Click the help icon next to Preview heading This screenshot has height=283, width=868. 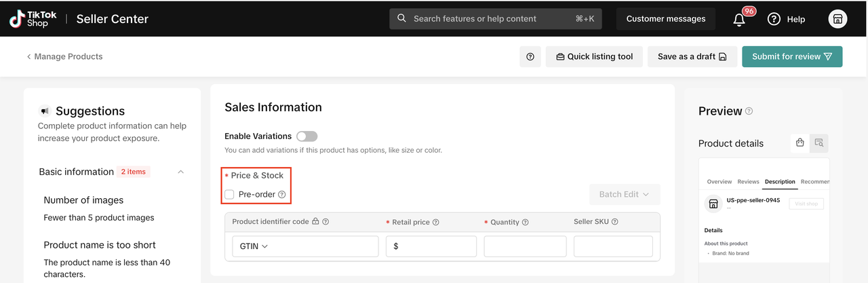749,111
